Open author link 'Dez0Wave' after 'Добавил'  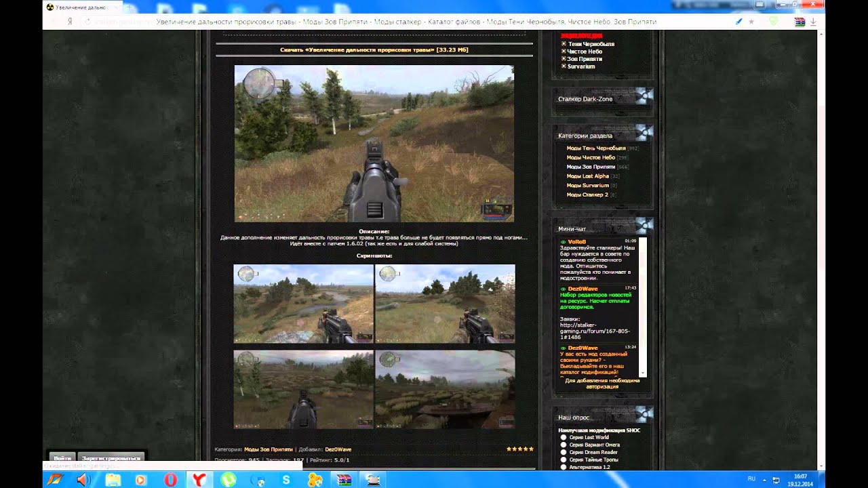click(338, 449)
